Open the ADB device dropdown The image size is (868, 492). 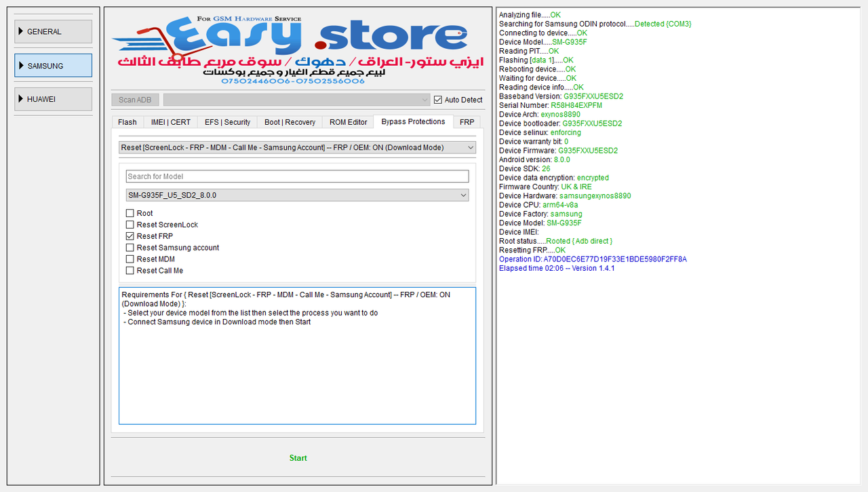tap(297, 100)
